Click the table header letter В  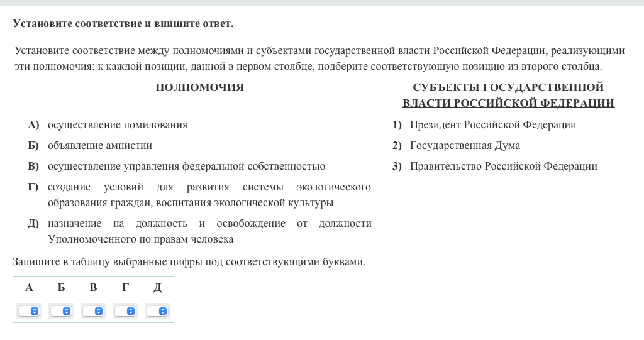click(93, 288)
